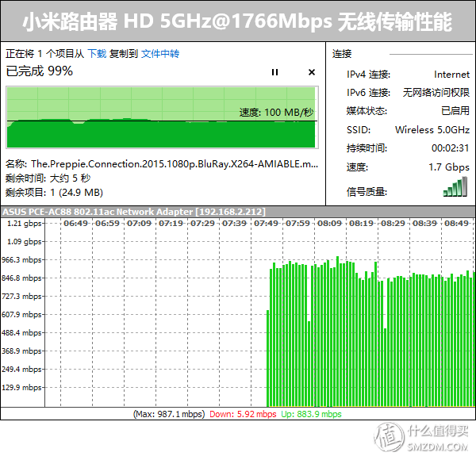The image size is (476, 460).
Task: Click the 持续时间 00:02:31 value
Action: 450,148
